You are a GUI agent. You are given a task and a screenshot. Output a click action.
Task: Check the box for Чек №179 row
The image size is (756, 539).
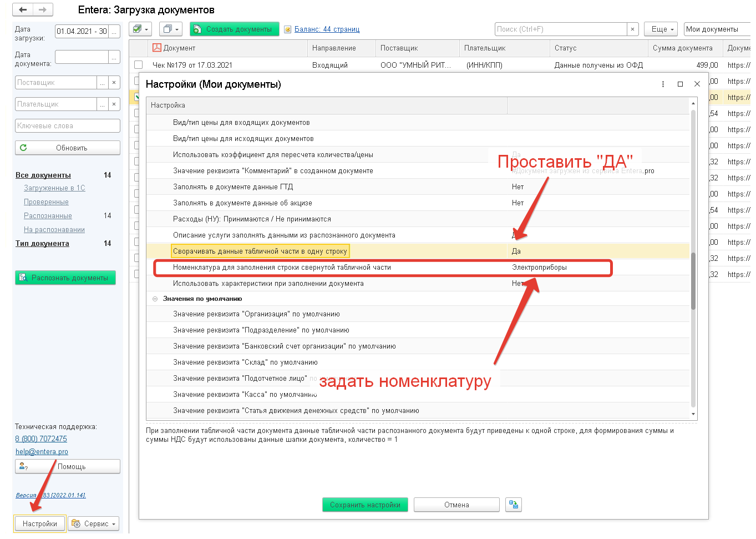pos(139,65)
